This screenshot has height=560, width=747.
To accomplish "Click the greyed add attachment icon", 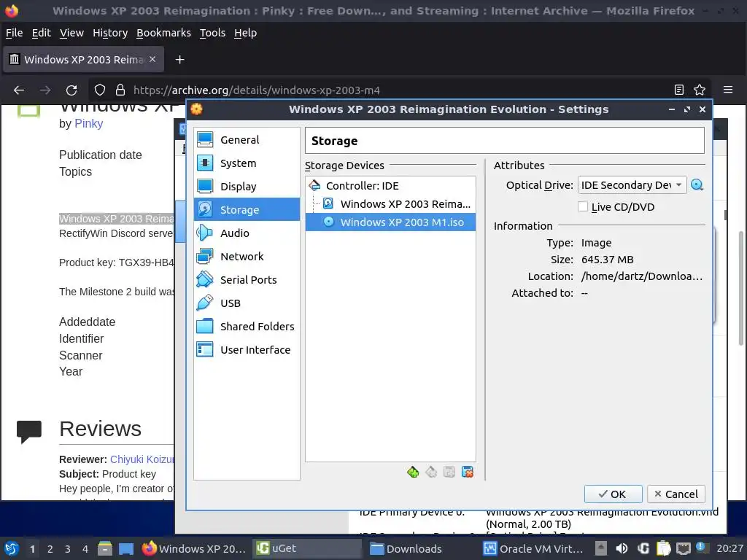I will pos(449,472).
